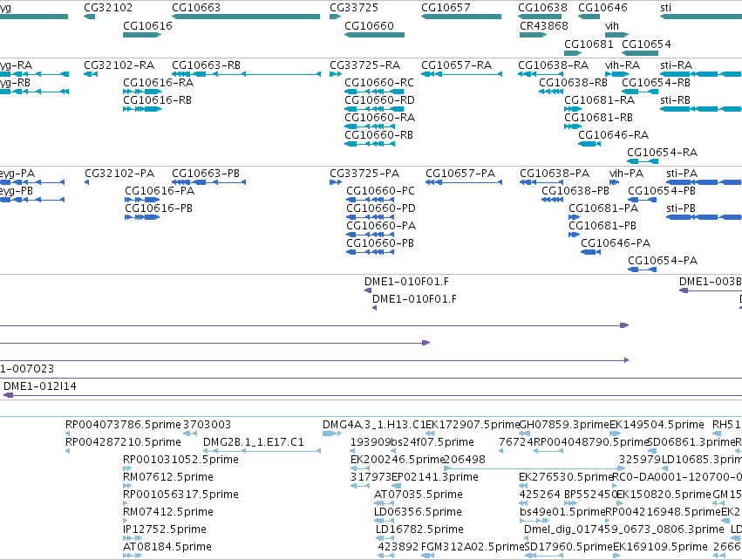Select the DMG2B.1_1.E17.C1 alignment
The image size is (742, 560).
[x=262, y=451]
